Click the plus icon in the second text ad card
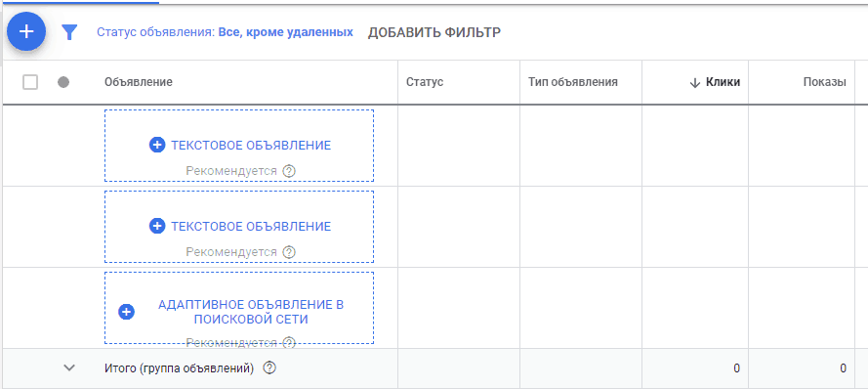 tap(157, 226)
